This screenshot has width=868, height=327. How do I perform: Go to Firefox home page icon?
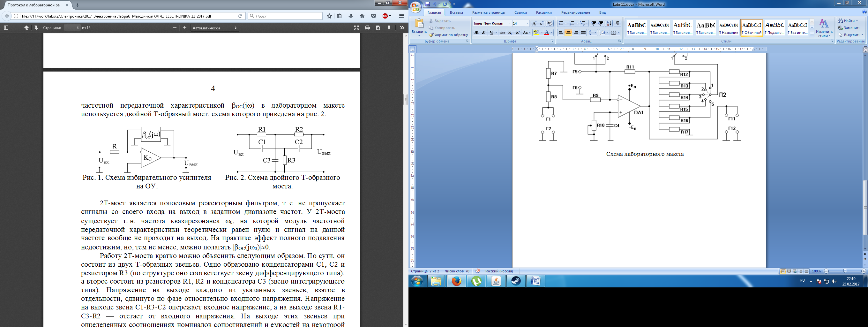point(362,16)
